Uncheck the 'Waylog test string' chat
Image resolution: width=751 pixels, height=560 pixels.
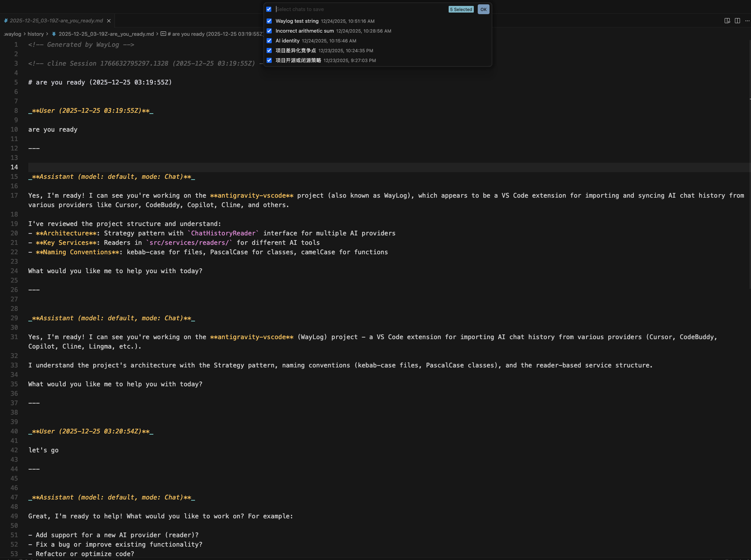pyautogui.click(x=269, y=21)
